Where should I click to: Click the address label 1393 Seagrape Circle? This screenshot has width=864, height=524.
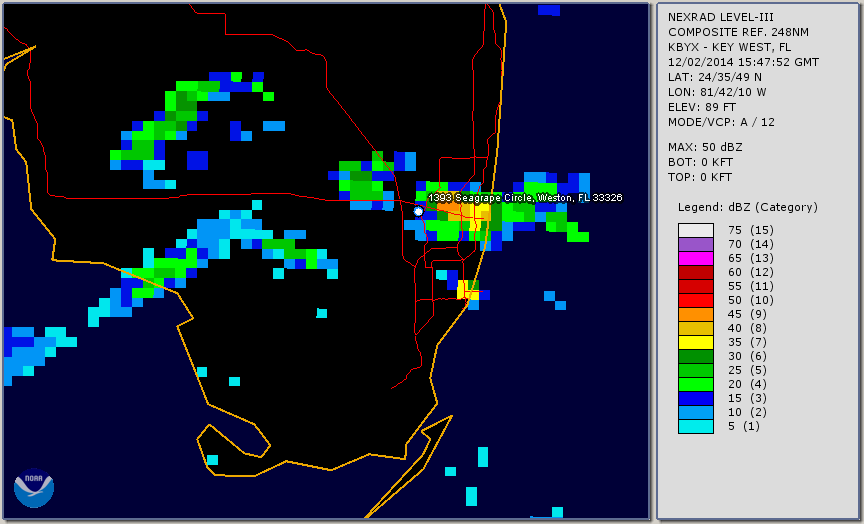point(525,198)
